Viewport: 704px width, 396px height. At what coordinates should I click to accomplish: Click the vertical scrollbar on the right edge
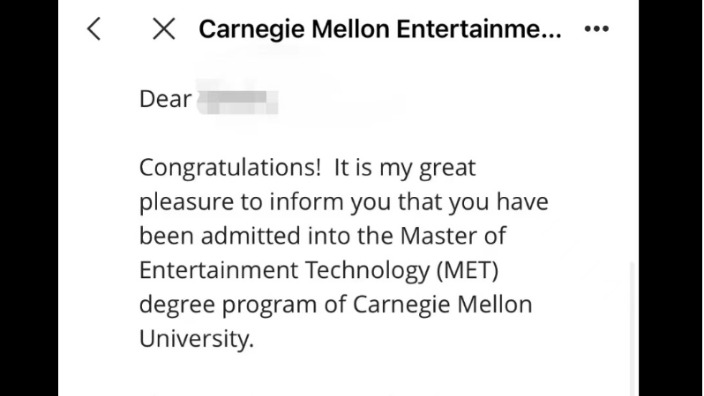(x=632, y=328)
